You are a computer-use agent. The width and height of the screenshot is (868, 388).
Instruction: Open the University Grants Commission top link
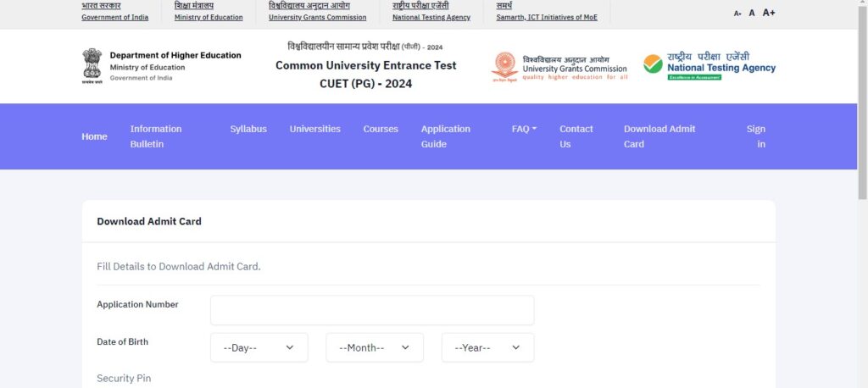pos(317,17)
